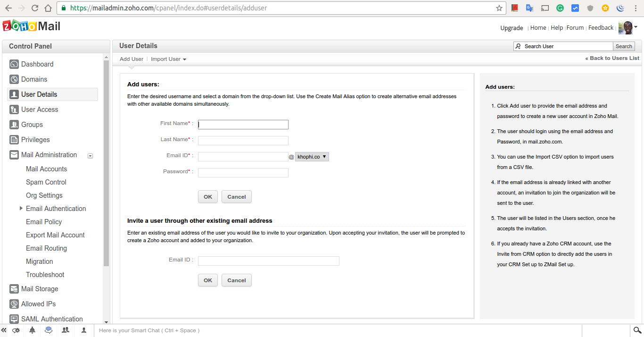
Task: Open Mail Storage via its sidebar icon
Action: (14, 289)
